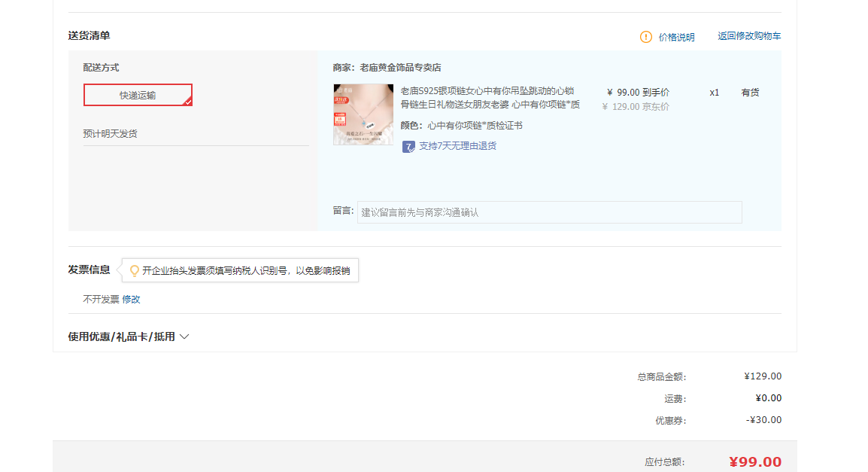Click 返回修改购物车 to edit cart

(x=749, y=36)
